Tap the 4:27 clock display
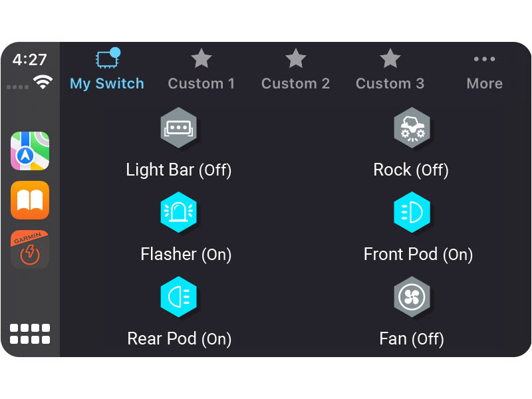532x399 pixels. click(30, 60)
